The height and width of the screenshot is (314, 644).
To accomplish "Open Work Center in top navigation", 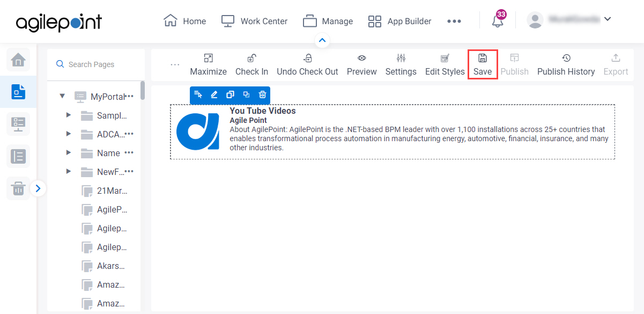I will tap(255, 21).
